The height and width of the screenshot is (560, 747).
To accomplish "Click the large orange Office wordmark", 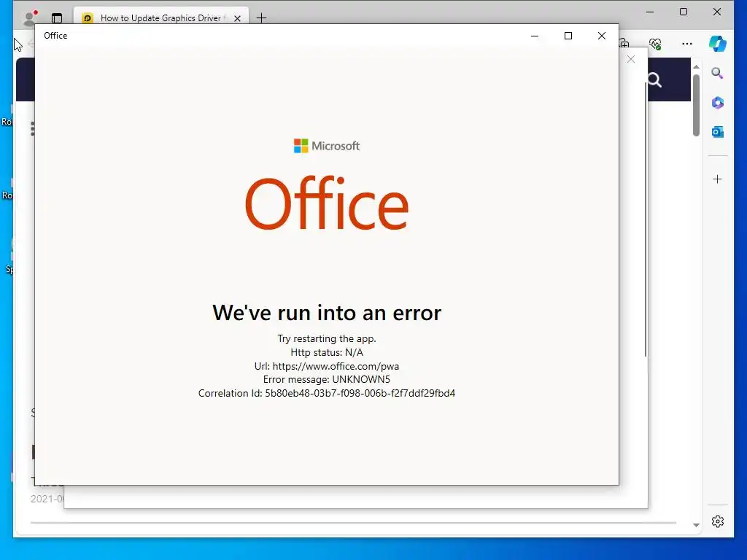I will [x=327, y=204].
